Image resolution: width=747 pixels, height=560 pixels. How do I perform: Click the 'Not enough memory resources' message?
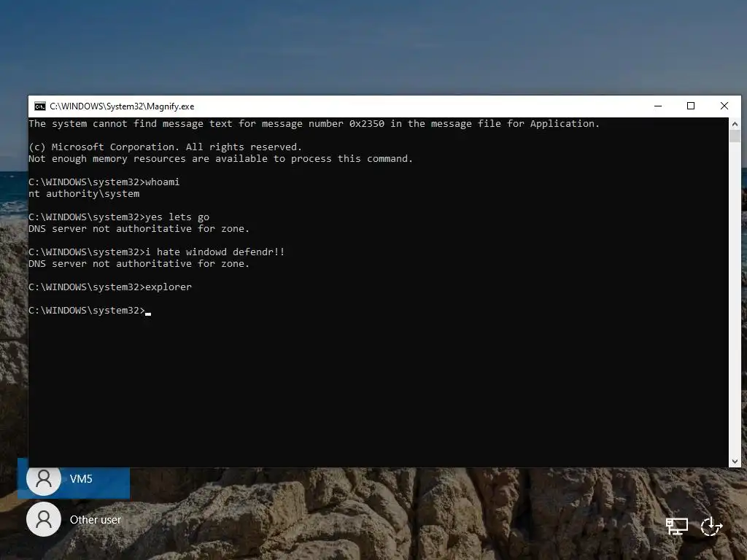[220, 158]
